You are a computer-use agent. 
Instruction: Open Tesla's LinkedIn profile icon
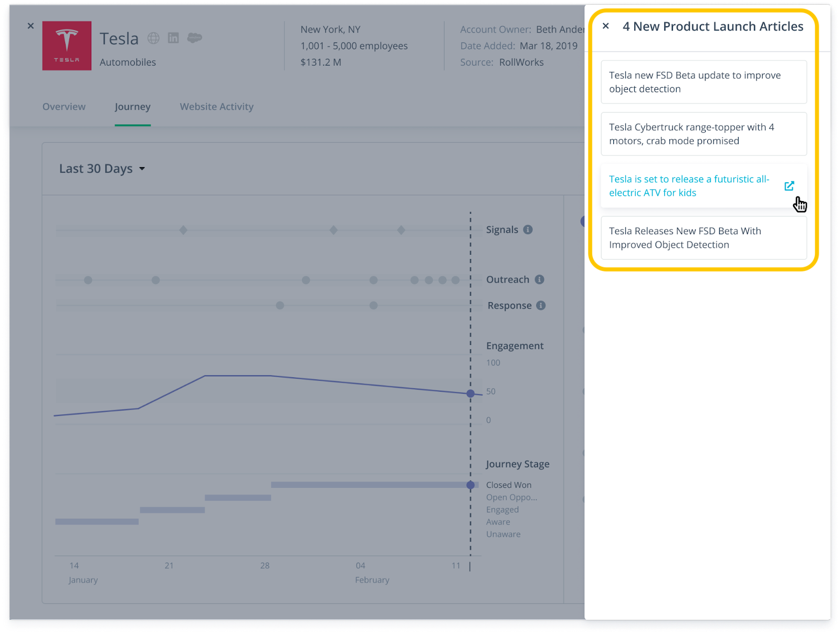173,38
